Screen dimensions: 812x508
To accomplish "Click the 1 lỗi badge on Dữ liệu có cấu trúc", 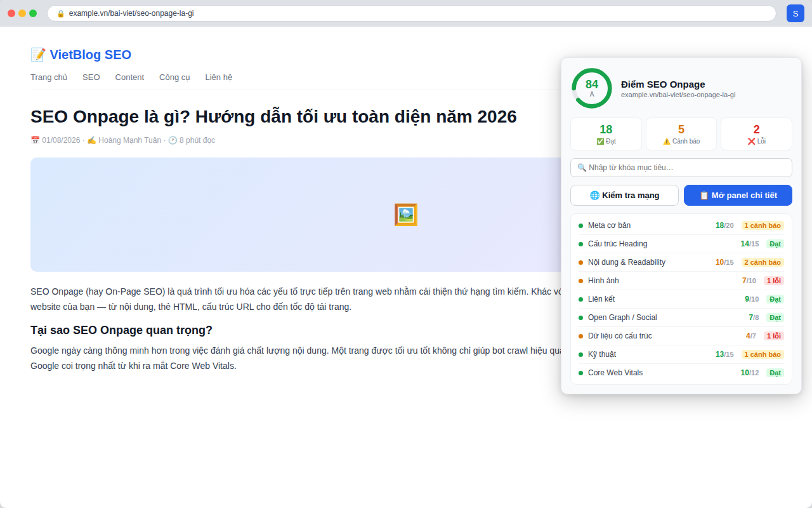I will tap(774, 336).
